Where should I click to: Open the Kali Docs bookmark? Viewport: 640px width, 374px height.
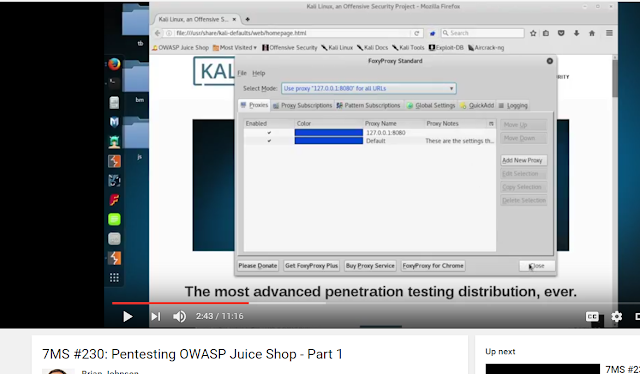(x=372, y=47)
